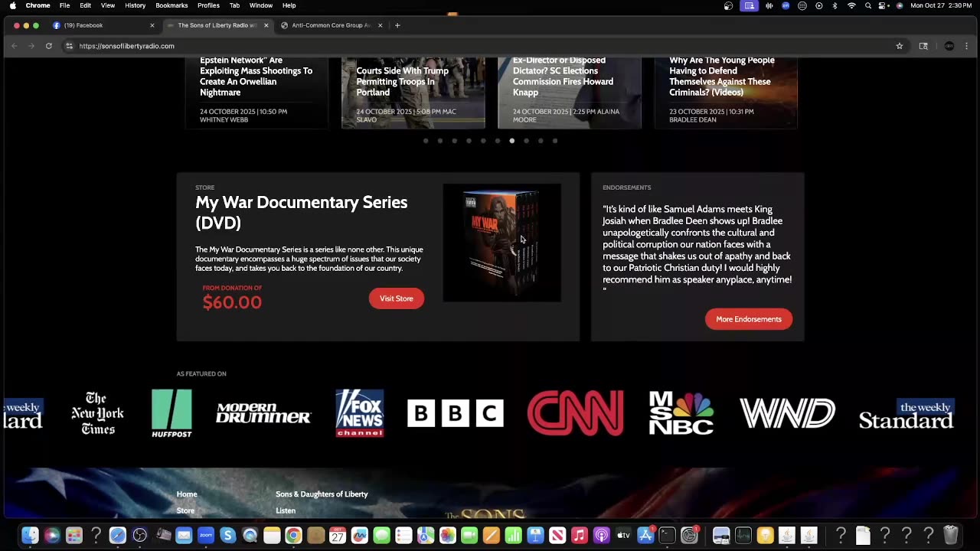
Task: Open SC Elections Commission Howard Knapp article
Action: tap(563, 76)
